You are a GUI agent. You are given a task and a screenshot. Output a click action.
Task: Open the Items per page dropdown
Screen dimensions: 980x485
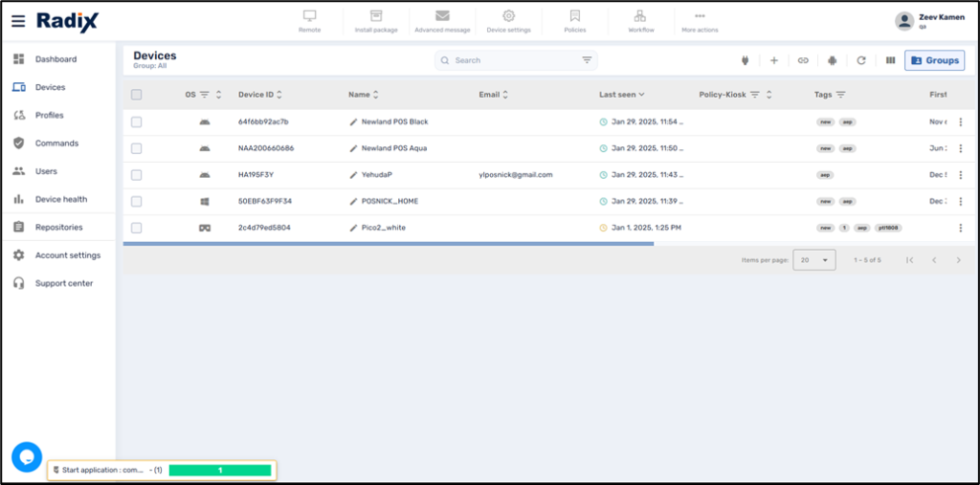(814, 260)
